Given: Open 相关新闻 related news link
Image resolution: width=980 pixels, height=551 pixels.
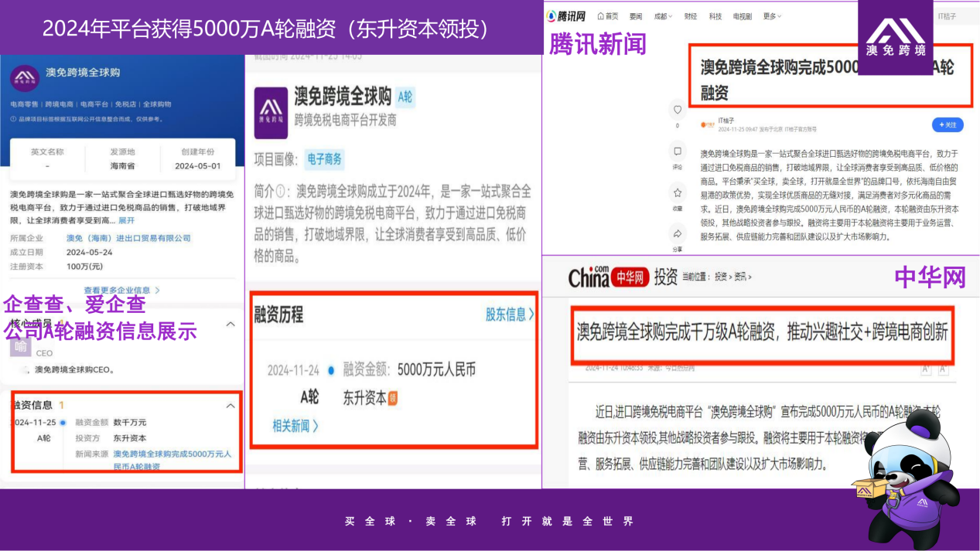Looking at the screenshot, I should pyautogui.click(x=295, y=425).
